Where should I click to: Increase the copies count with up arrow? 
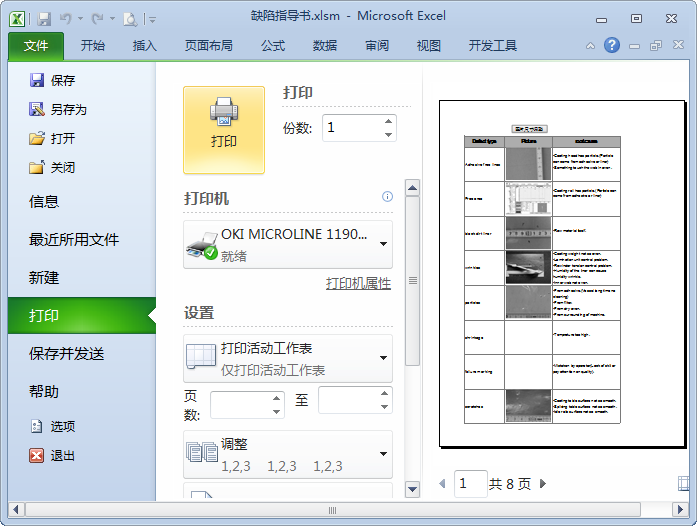(x=388, y=121)
